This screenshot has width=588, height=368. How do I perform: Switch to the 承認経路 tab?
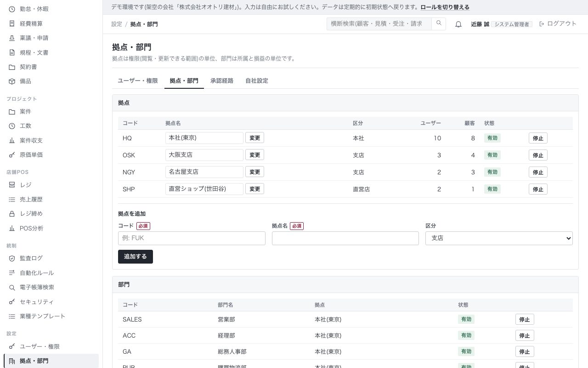coord(222,80)
